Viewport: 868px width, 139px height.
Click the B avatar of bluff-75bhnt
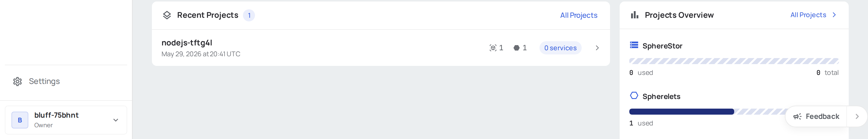click(x=20, y=120)
